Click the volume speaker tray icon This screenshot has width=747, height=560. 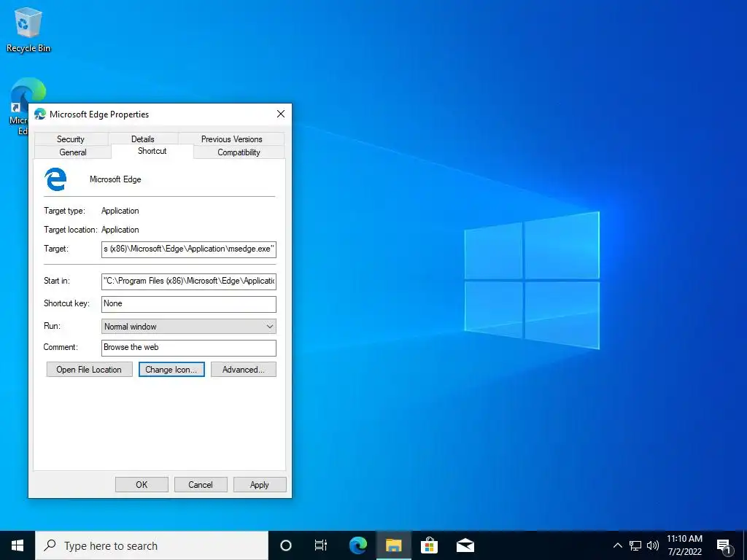click(x=653, y=545)
